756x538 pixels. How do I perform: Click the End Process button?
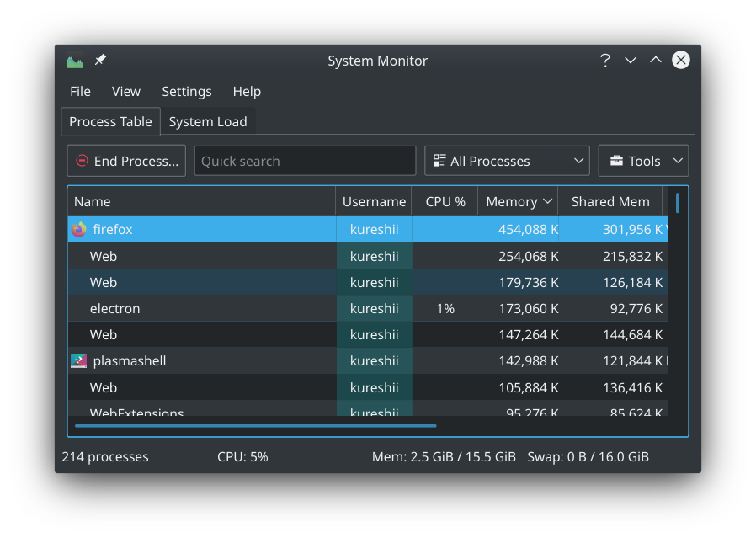click(x=126, y=161)
